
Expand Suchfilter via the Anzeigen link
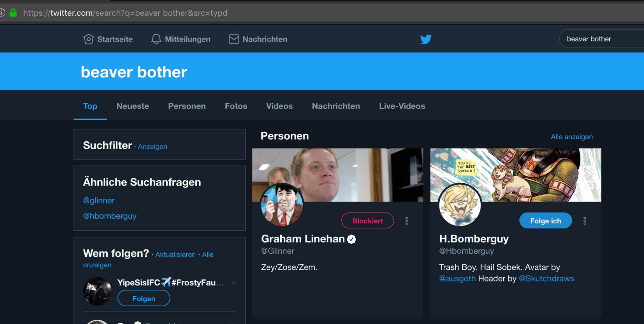152,147
